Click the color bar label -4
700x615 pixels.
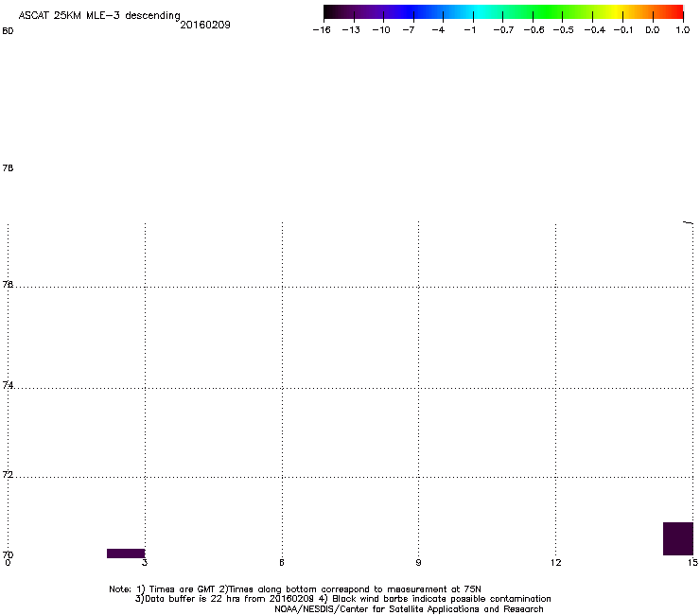(x=438, y=30)
